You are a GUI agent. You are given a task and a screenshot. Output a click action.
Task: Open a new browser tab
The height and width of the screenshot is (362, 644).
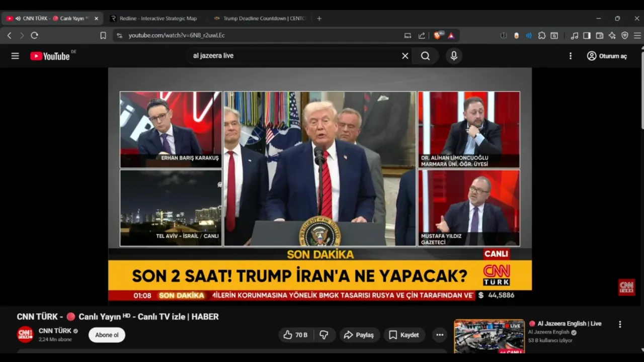pos(319,18)
